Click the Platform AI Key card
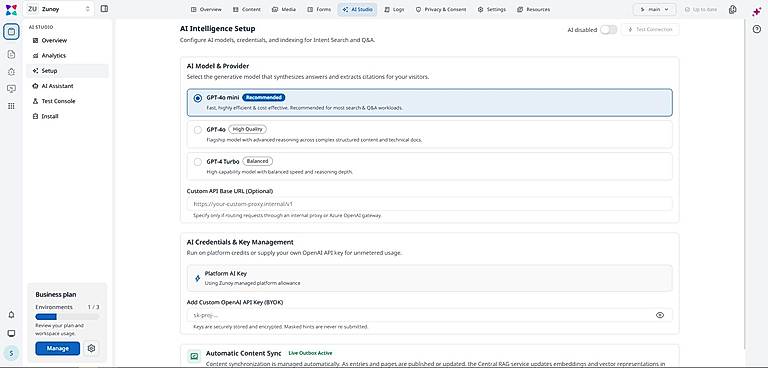 click(x=430, y=278)
